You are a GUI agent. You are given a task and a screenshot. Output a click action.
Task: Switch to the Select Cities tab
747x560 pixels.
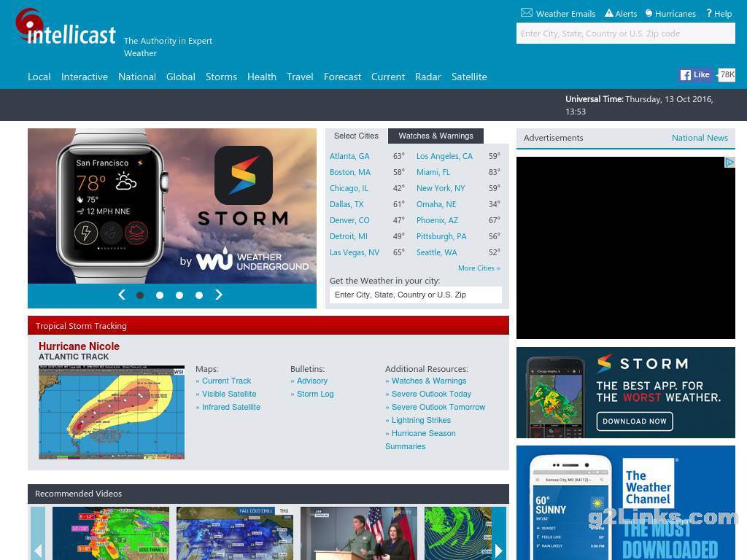pos(356,136)
